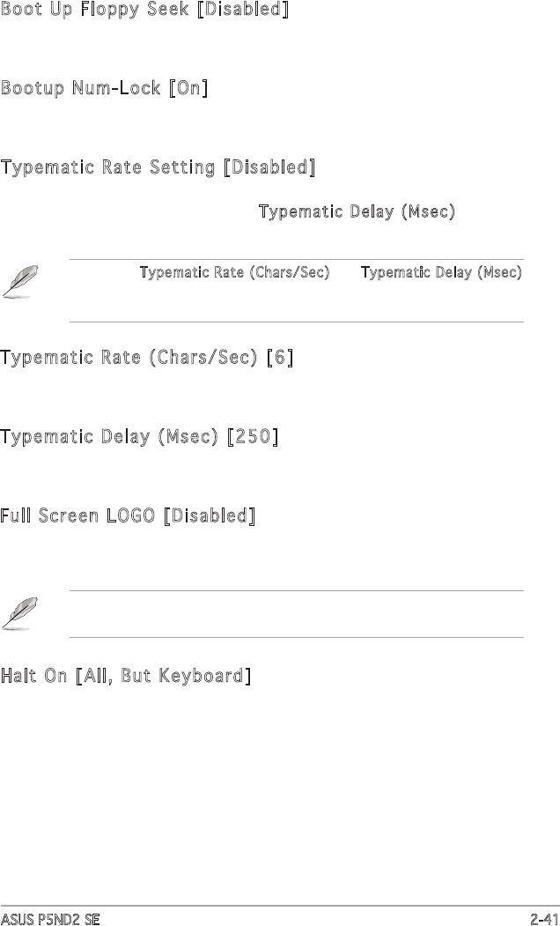The height and width of the screenshot is (926, 560).
Task: Open the Typematic Rate Setting heading
Action: tap(108, 167)
